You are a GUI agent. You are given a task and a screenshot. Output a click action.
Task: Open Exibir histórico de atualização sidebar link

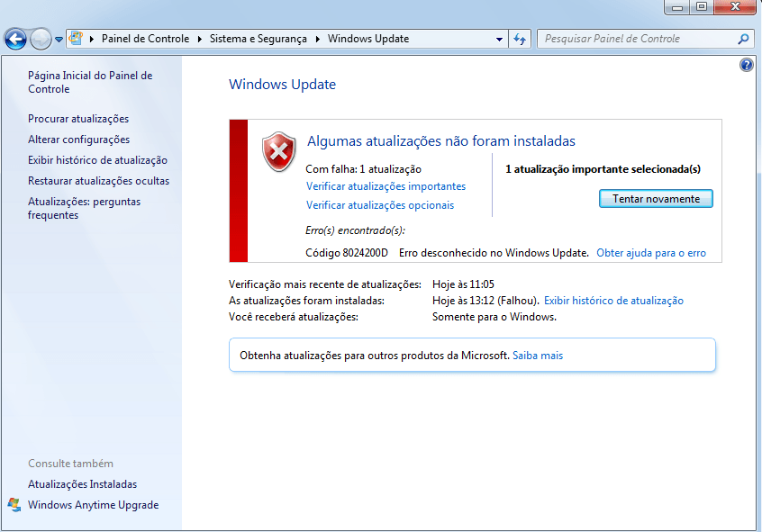click(x=97, y=160)
